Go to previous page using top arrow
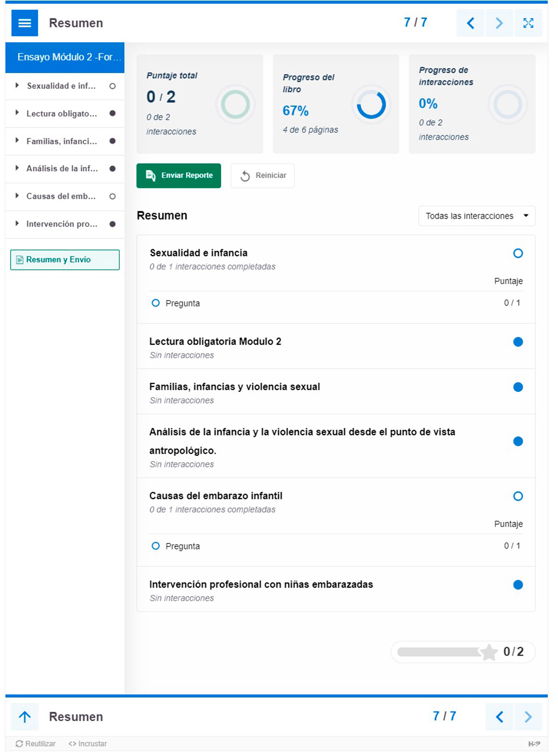This screenshot has height=756, width=558. (471, 23)
